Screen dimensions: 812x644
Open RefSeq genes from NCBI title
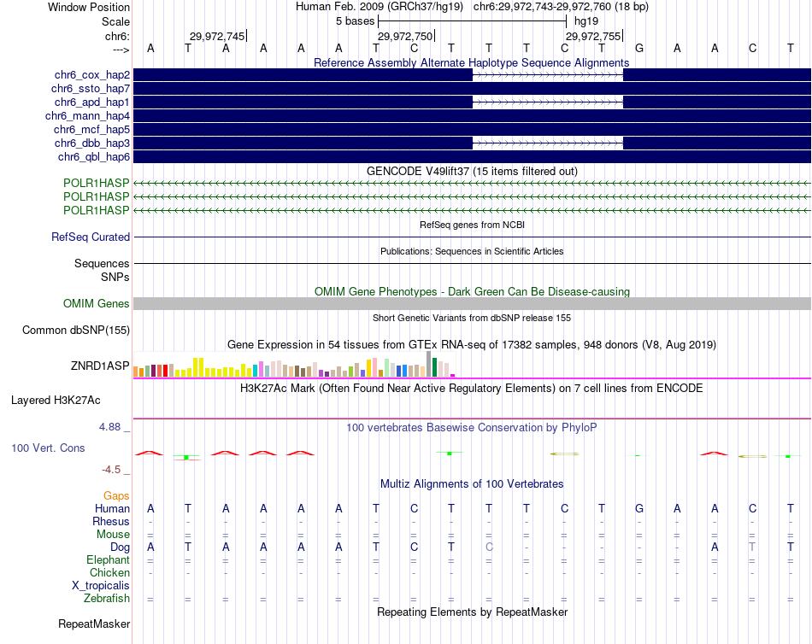(472, 225)
